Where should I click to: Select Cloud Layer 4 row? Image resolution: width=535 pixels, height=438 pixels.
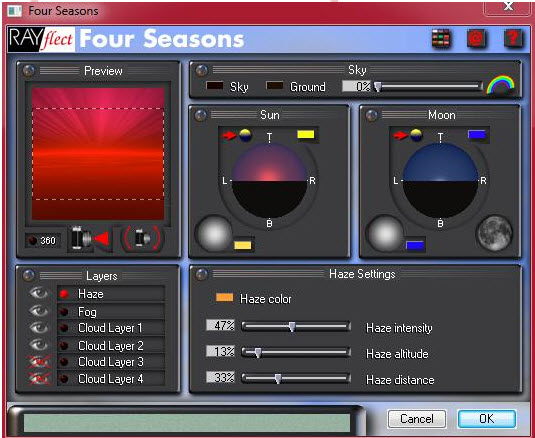[111, 379]
